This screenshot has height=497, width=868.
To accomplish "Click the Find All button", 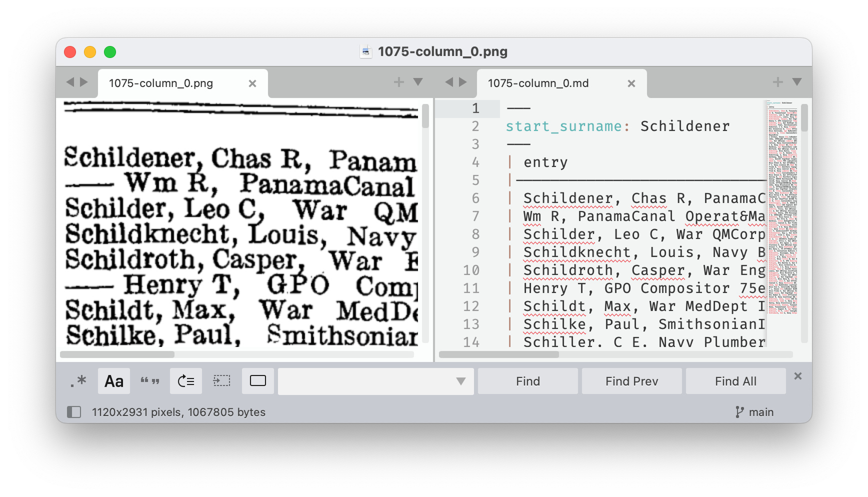I will tap(735, 381).
